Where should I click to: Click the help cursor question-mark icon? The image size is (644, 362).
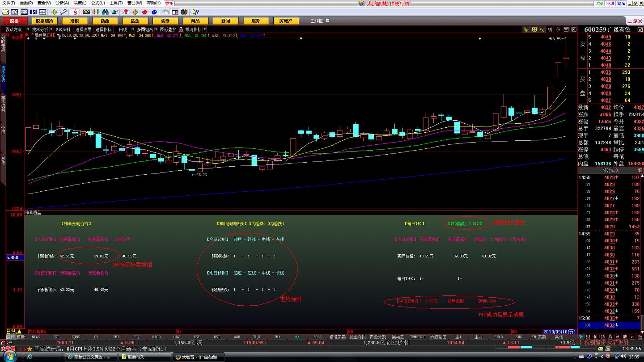195,12
